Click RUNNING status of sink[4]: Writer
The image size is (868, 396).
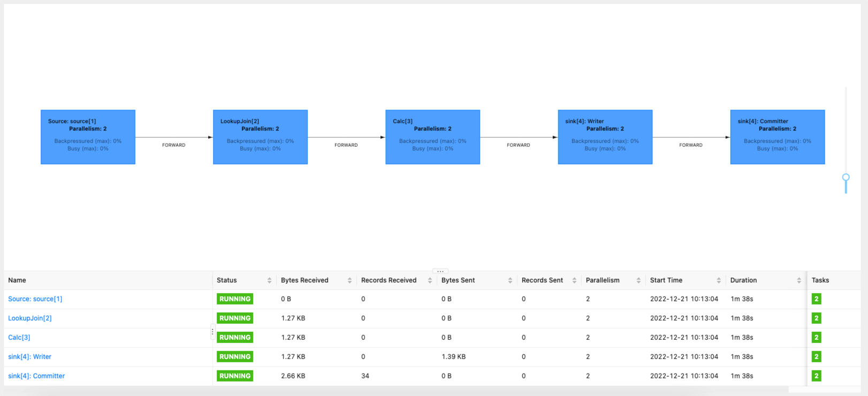coord(235,357)
